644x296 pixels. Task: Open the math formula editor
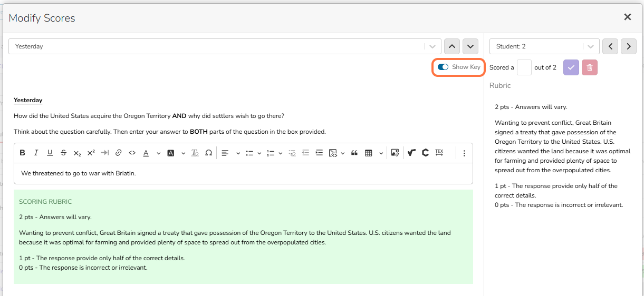(412, 153)
